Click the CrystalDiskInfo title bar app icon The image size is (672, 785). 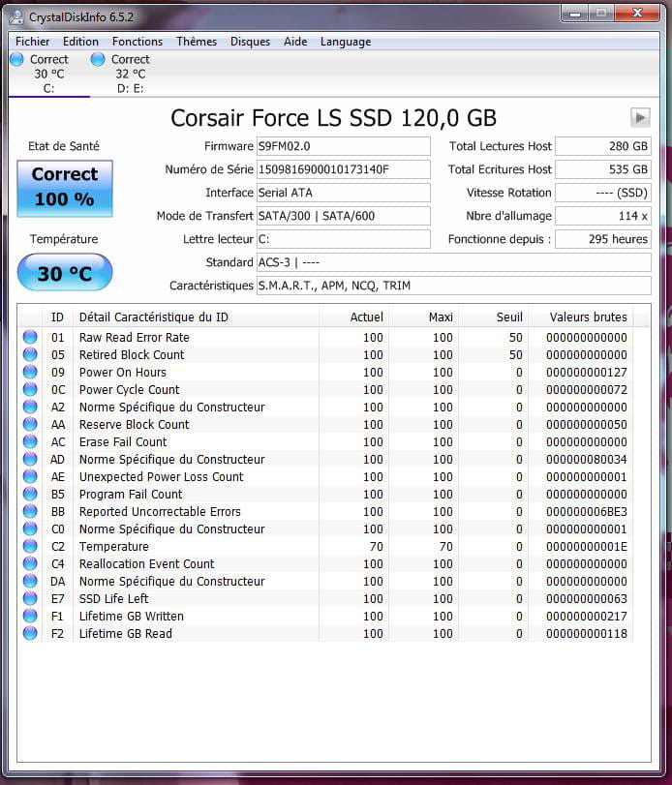tap(16, 17)
